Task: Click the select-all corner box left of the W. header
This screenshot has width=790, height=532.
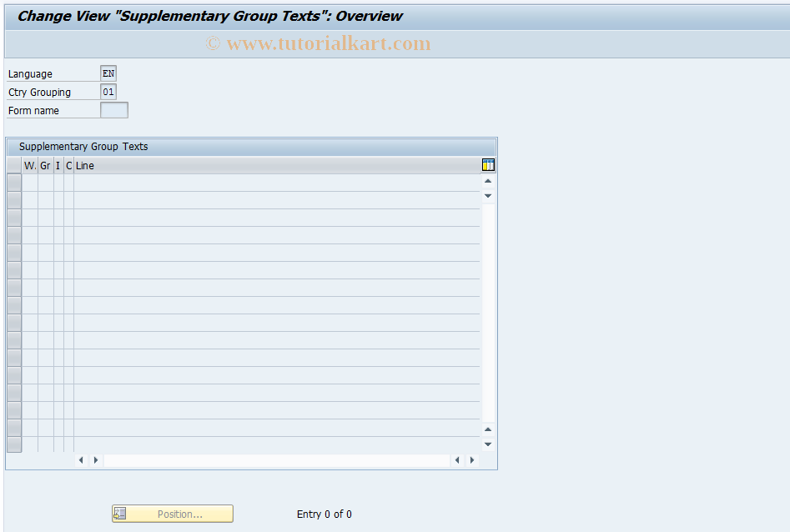Action: [x=14, y=166]
